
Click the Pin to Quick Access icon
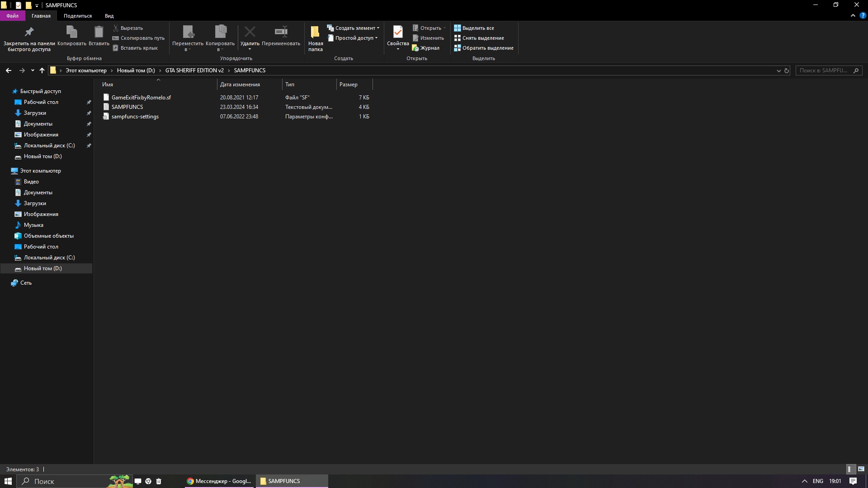tap(29, 32)
